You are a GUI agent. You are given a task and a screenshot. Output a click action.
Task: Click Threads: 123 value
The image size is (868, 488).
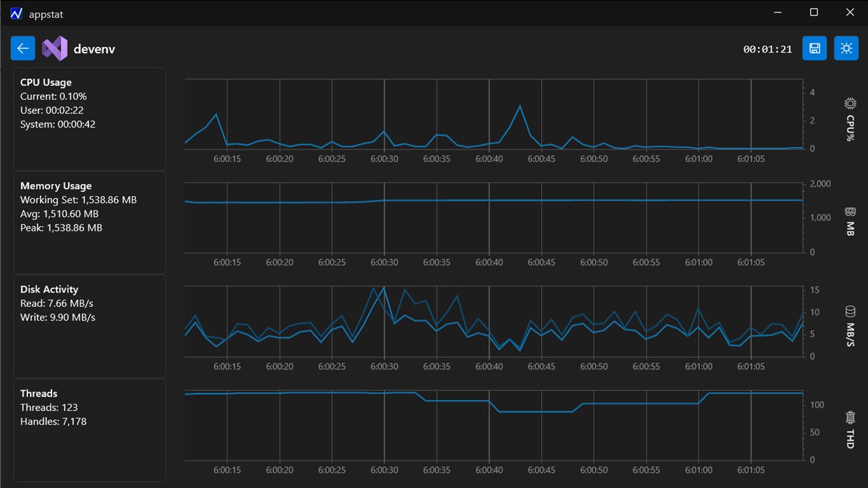point(48,407)
